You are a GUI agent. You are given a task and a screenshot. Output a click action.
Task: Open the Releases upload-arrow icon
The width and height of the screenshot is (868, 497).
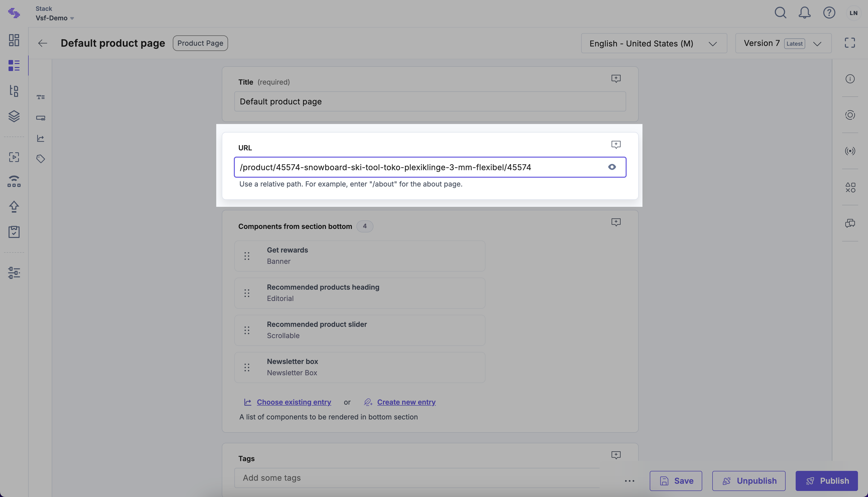point(14,207)
